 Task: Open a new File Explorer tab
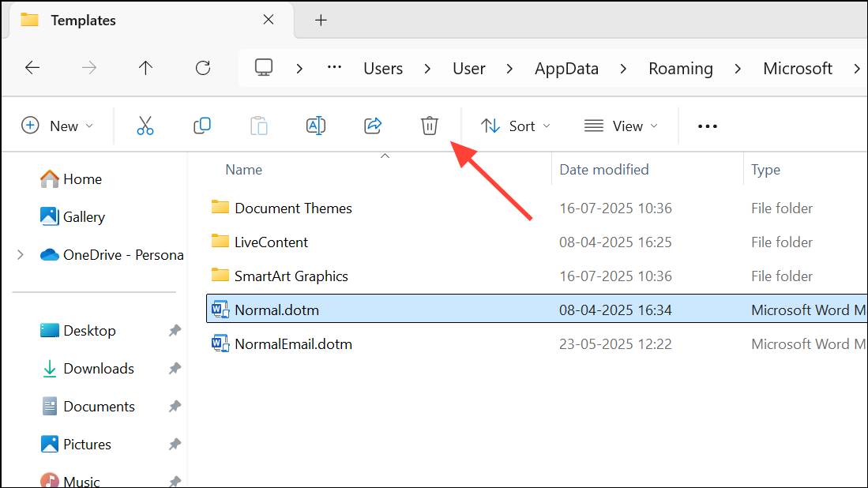(321, 20)
